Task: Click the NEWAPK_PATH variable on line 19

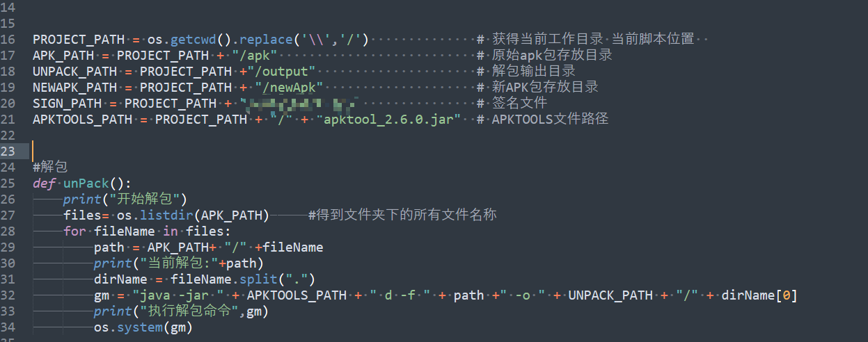Action: (74, 87)
